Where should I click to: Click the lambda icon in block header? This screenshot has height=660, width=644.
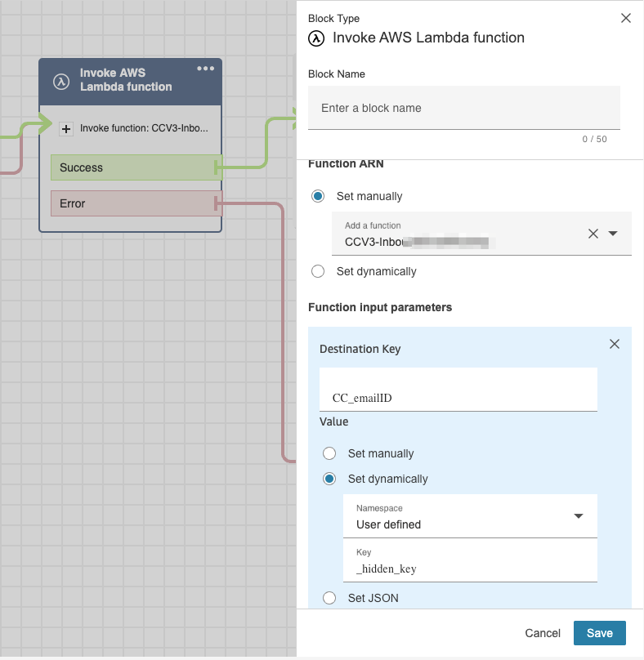tap(60, 80)
